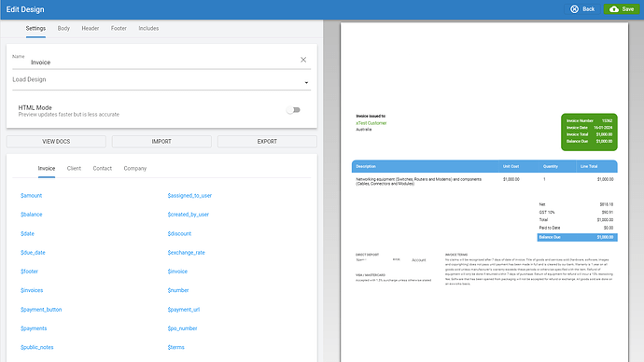Click the Save cloud upload icon
The width and height of the screenshot is (644, 362).
[x=614, y=9]
